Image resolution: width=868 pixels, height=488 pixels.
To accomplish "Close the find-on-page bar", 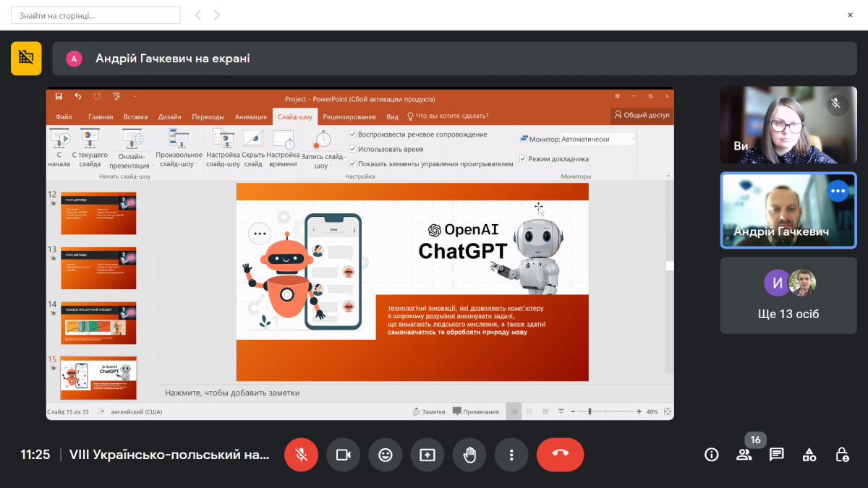I will point(850,14).
